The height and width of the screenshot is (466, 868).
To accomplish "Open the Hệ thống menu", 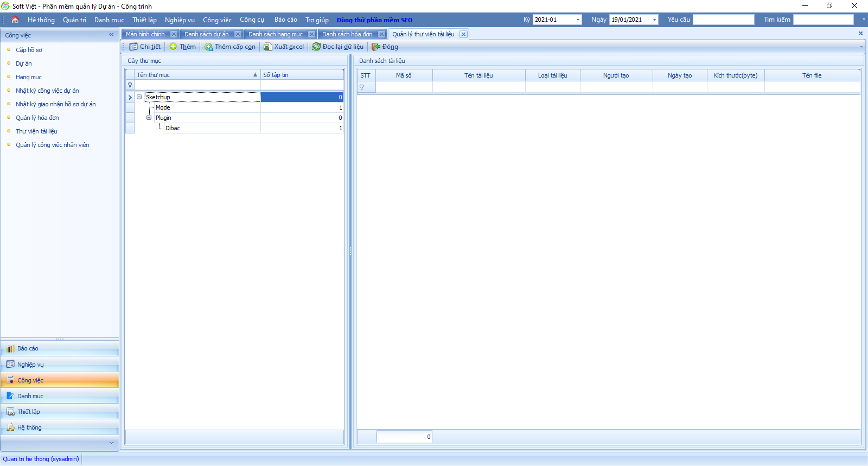I will click(41, 20).
